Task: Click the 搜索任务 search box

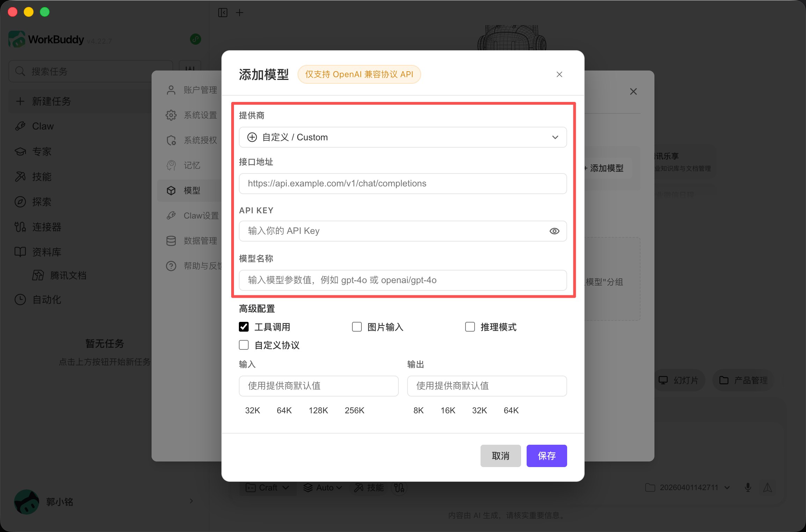Action: (x=91, y=71)
